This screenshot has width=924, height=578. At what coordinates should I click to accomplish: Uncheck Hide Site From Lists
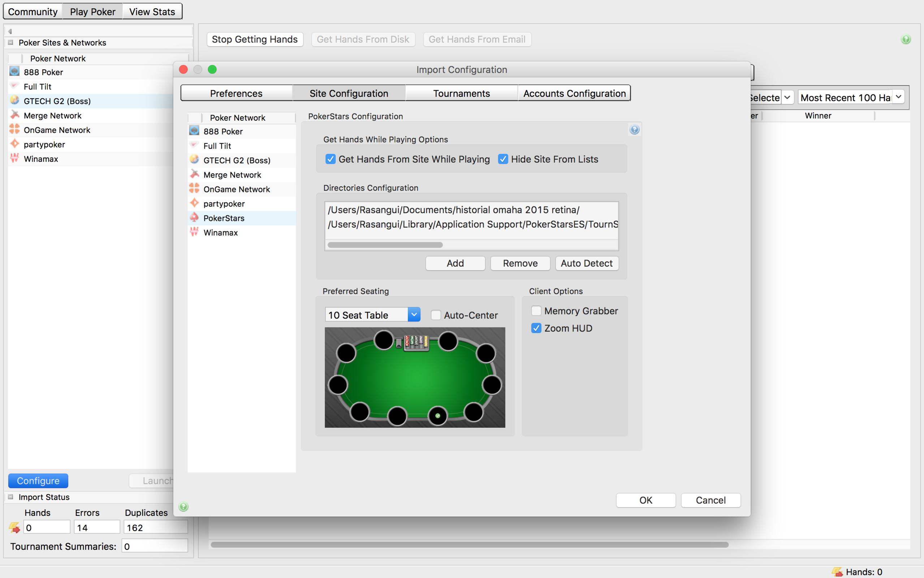503,159
